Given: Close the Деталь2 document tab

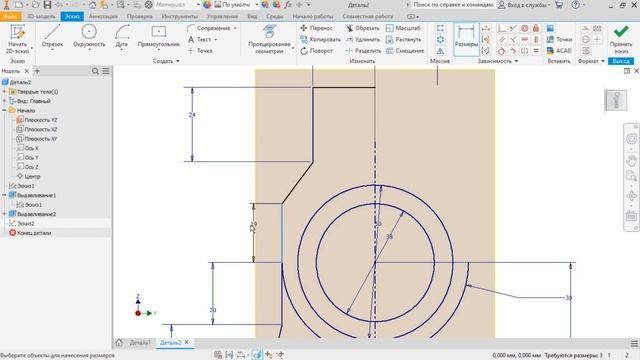Looking at the screenshot, I should (x=187, y=342).
